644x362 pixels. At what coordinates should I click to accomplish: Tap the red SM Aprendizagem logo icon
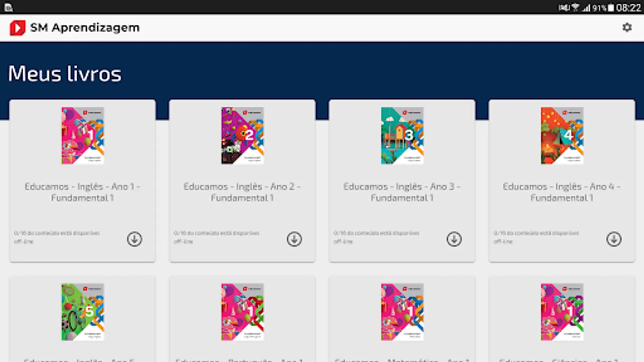coord(17,28)
